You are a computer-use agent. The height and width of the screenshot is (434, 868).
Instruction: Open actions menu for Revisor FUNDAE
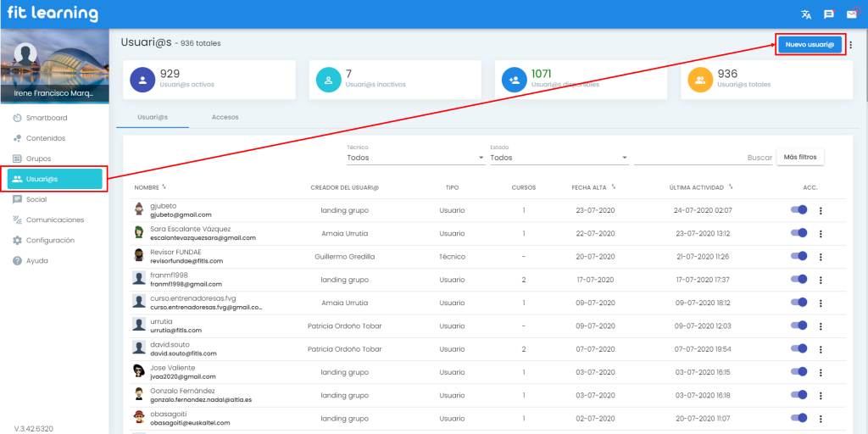click(821, 257)
